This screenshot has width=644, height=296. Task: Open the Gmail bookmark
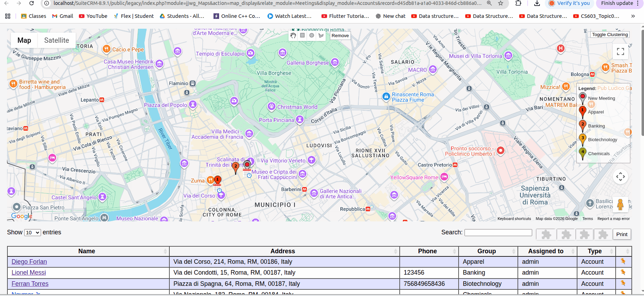point(62,16)
